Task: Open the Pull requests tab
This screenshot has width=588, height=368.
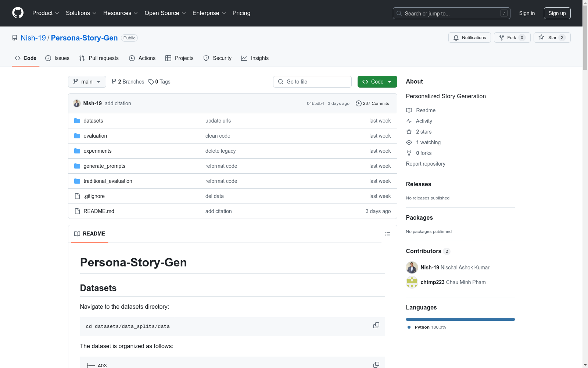Action: click(x=99, y=58)
